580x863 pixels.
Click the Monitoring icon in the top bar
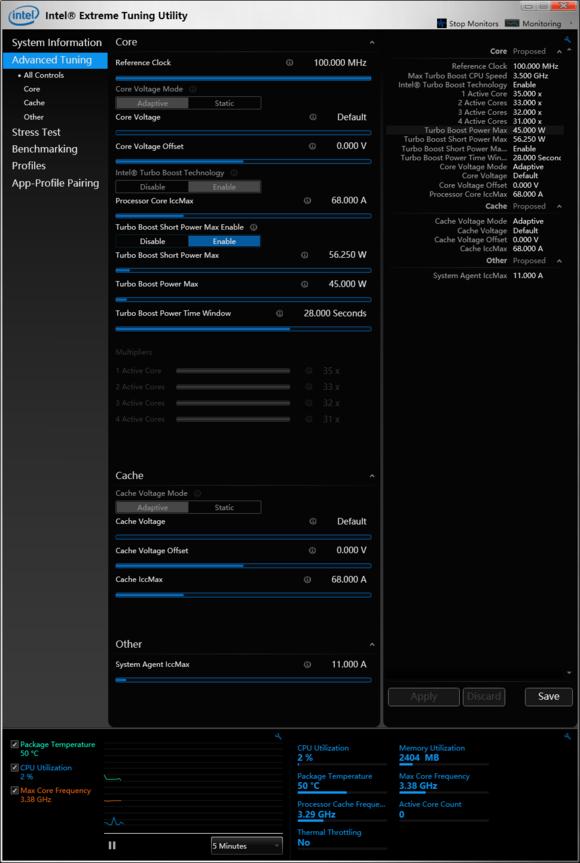(x=512, y=23)
